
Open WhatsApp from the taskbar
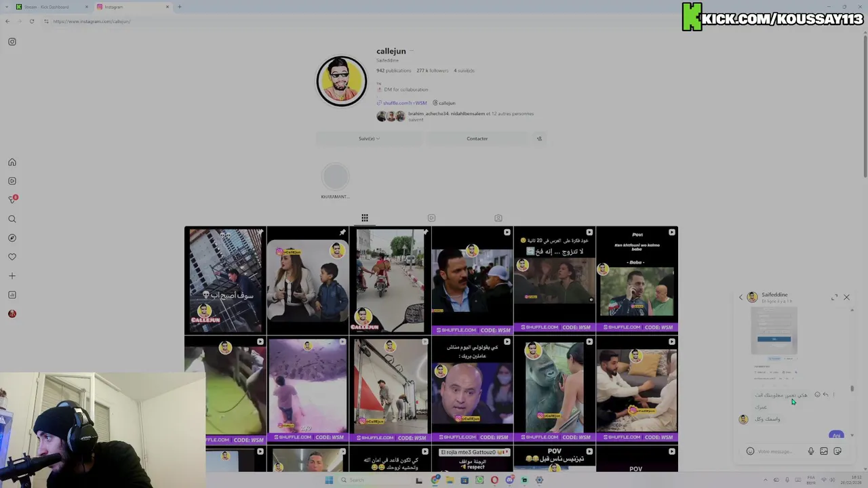[479, 480]
